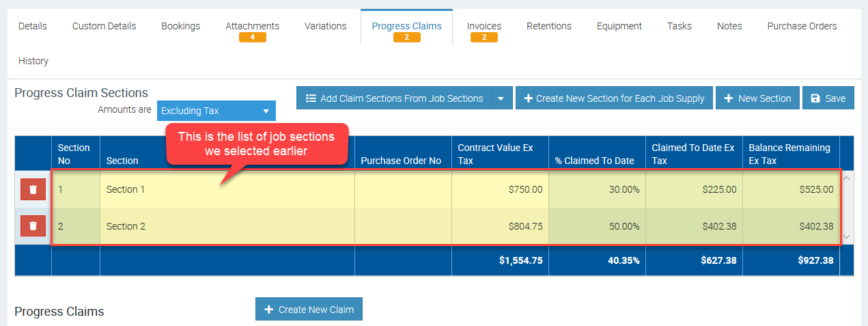Open the Invoices tab
Viewport: 868px width, 326px height.
coord(484,27)
